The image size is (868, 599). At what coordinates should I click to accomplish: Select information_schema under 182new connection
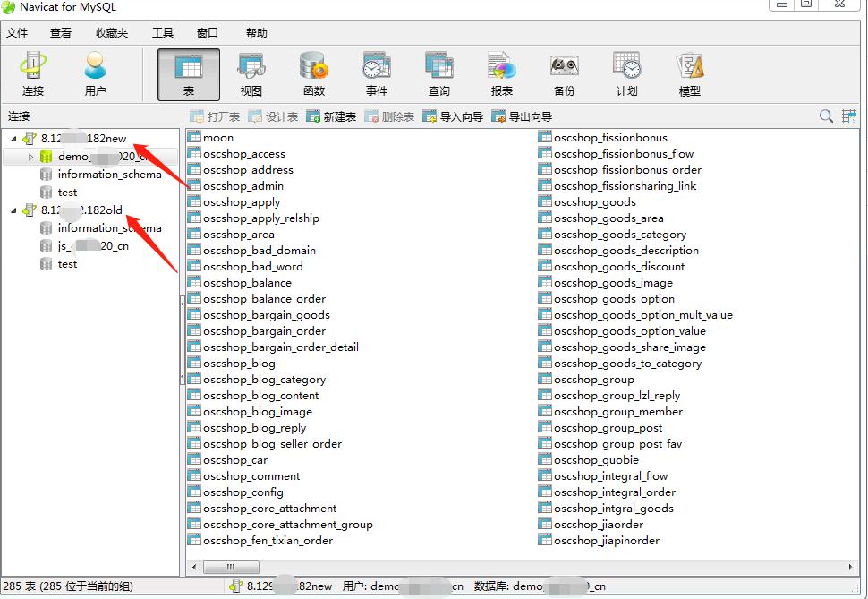click(109, 175)
